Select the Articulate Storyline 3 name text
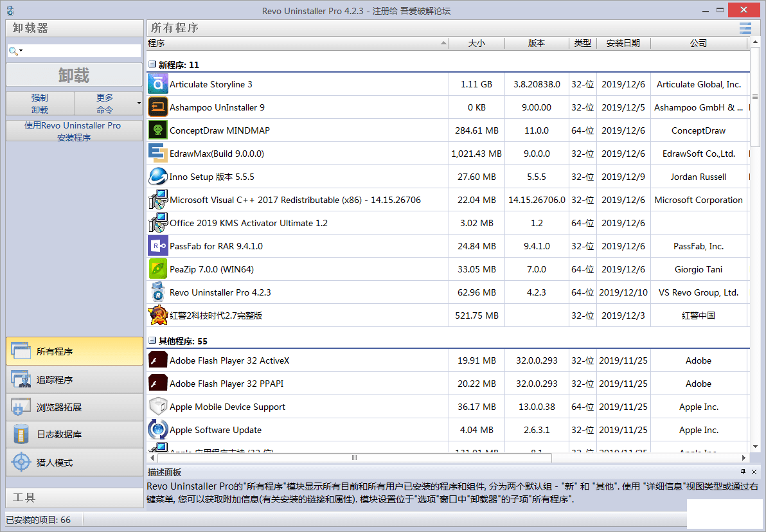The image size is (766, 532). [211, 84]
